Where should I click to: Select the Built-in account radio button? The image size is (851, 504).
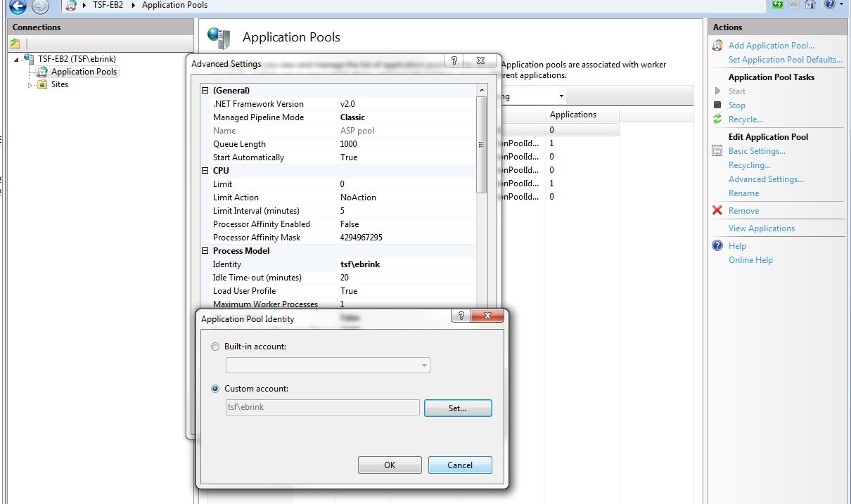point(215,347)
